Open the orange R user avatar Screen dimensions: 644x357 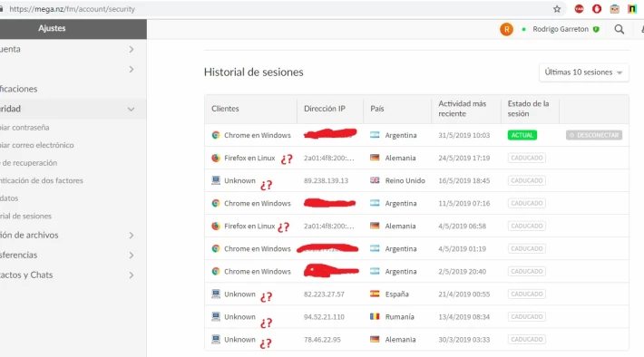pos(506,29)
